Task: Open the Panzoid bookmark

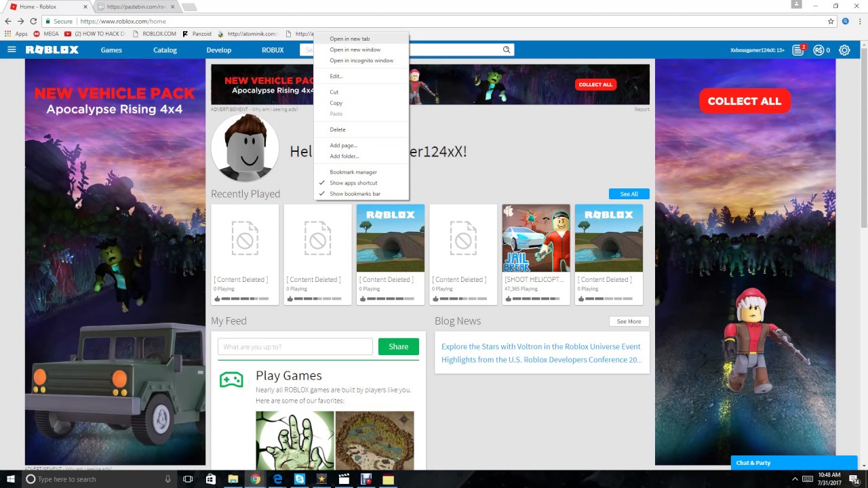Action: tap(197, 33)
